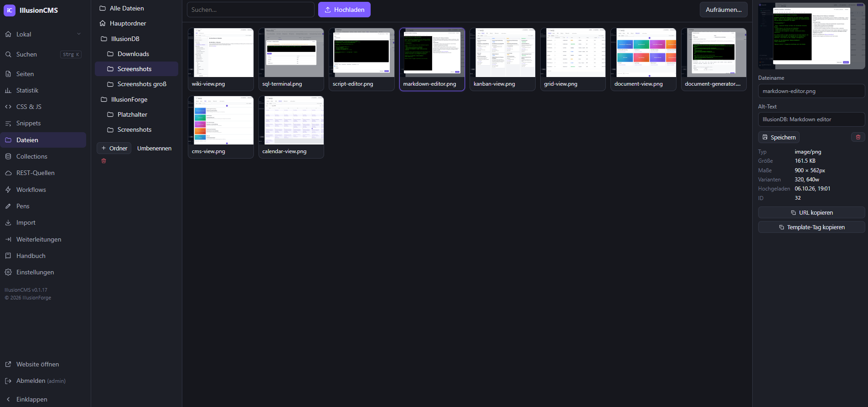Open the Snippets icon
The height and width of the screenshot is (407, 868).
click(x=8, y=123)
